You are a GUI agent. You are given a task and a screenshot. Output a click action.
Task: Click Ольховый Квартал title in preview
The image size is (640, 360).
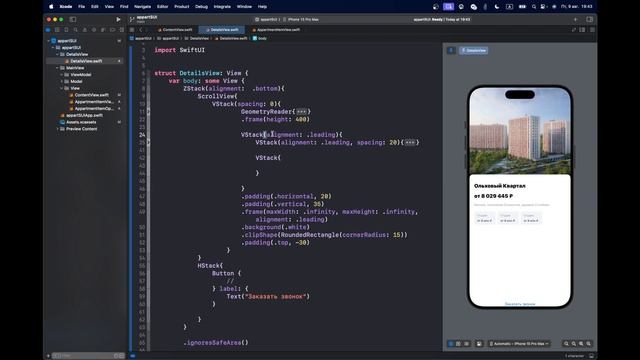coord(500,186)
